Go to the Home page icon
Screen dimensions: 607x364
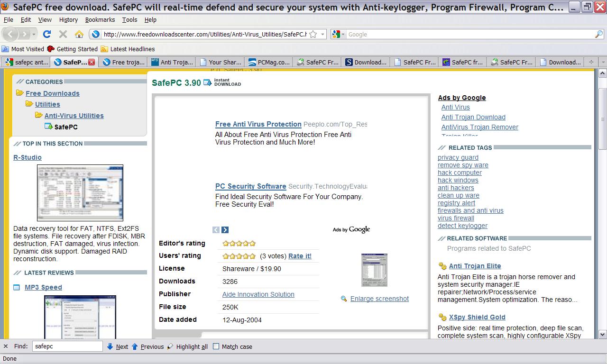pyautogui.click(x=79, y=34)
